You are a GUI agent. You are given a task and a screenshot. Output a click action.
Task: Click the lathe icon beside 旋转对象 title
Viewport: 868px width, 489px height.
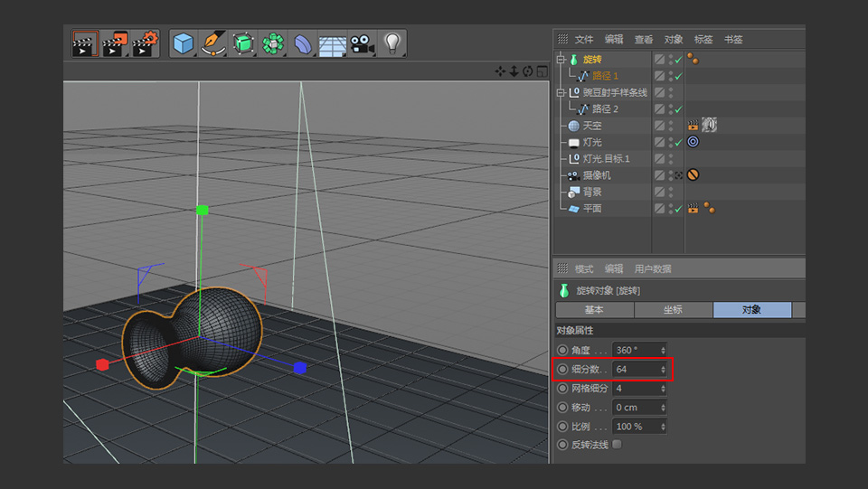coord(563,290)
